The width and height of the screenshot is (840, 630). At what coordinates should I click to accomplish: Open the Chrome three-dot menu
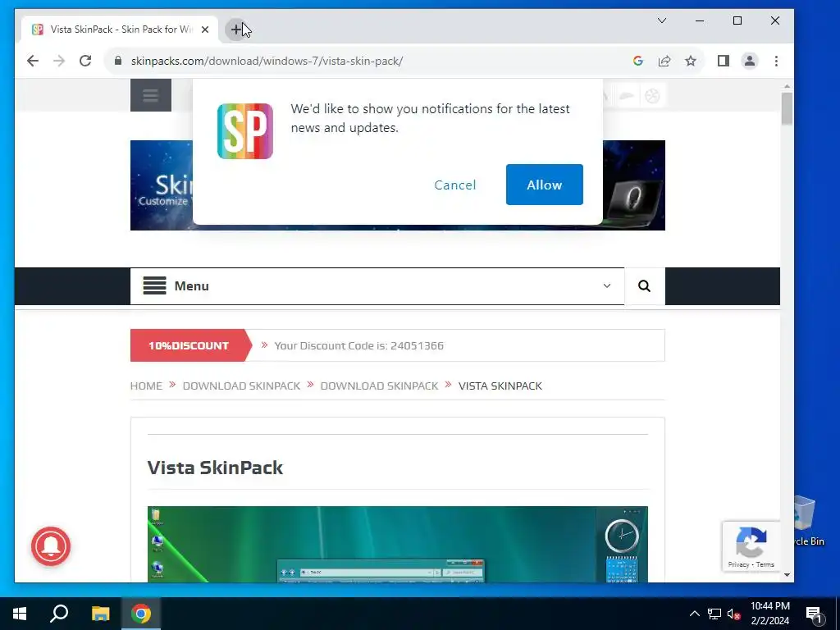(x=776, y=61)
